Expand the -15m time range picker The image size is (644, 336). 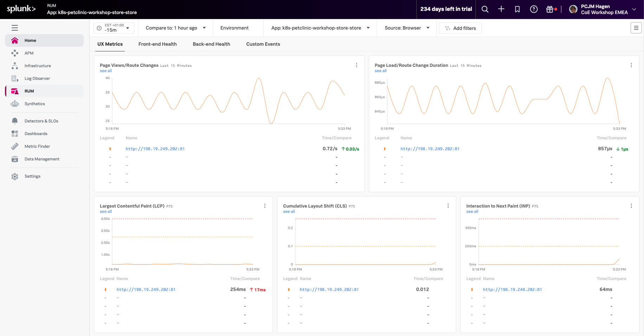[114, 28]
